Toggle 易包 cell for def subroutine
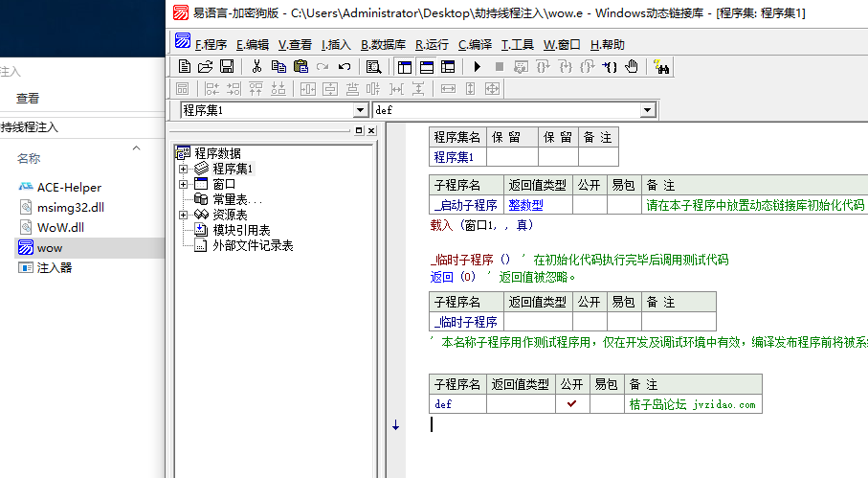Viewport: 868px width, 478px height. [608, 404]
